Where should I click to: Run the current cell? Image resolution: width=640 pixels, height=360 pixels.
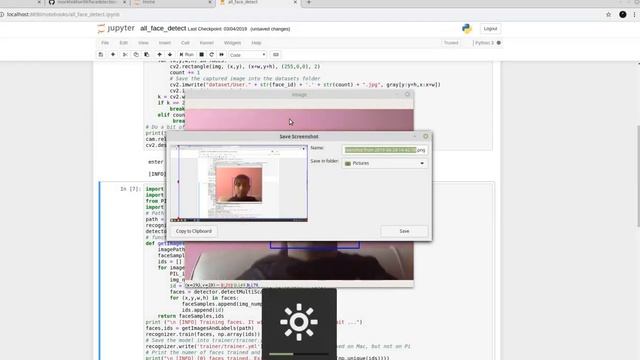coord(187,55)
